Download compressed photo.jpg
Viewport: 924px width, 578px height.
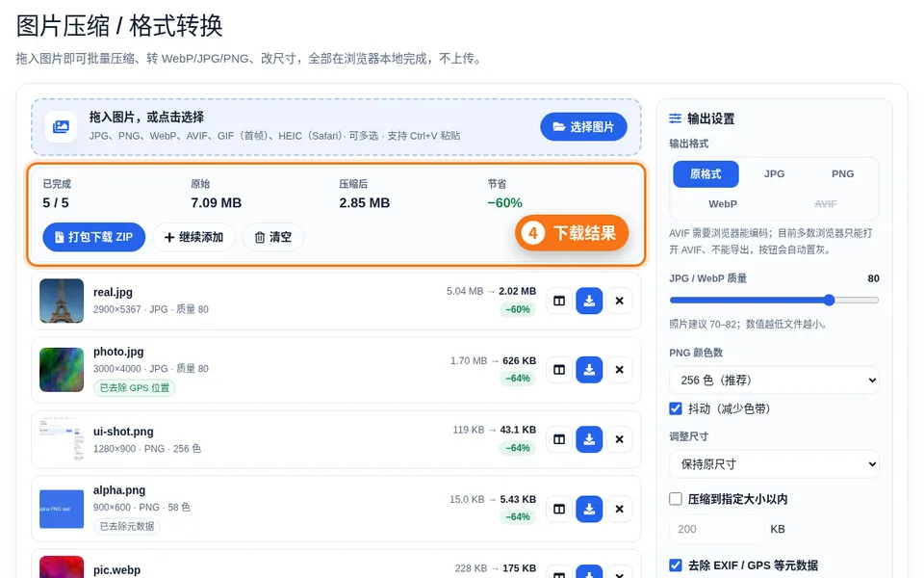589,370
